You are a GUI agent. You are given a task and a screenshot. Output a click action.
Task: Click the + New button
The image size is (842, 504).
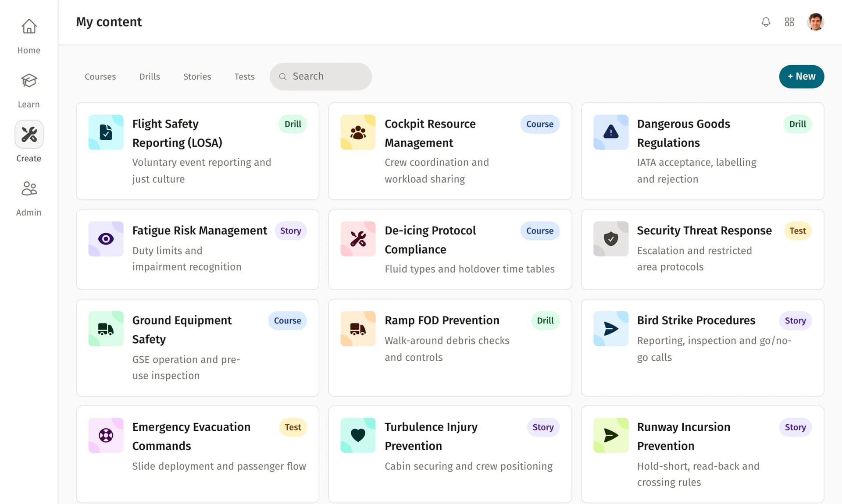pyautogui.click(x=801, y=76)
